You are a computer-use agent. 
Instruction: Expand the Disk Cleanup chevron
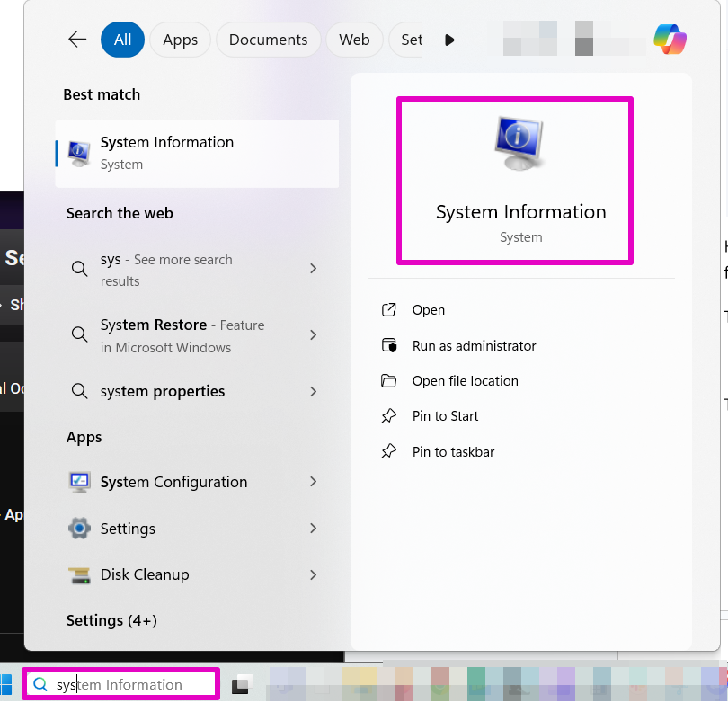click(314, 574)
